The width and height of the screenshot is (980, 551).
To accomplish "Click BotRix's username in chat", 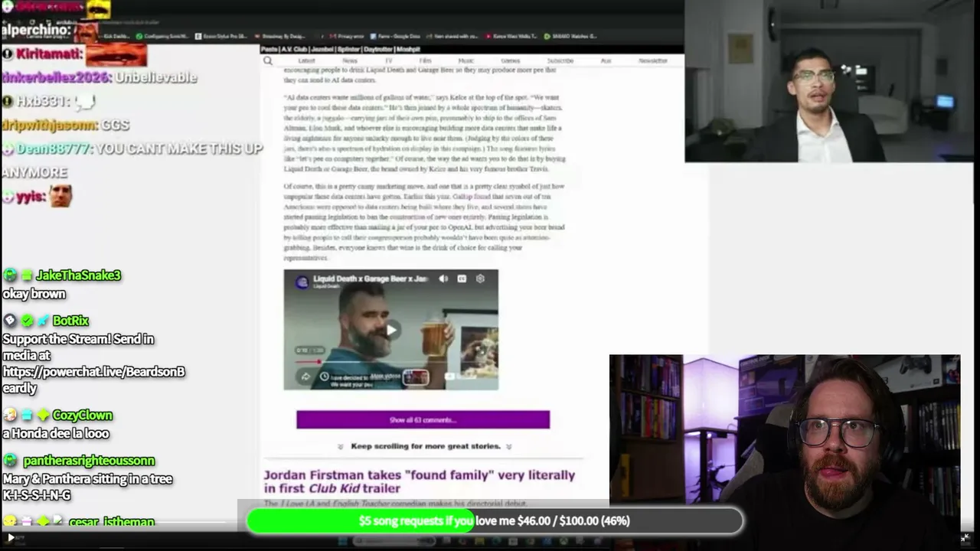I will 70,321.
